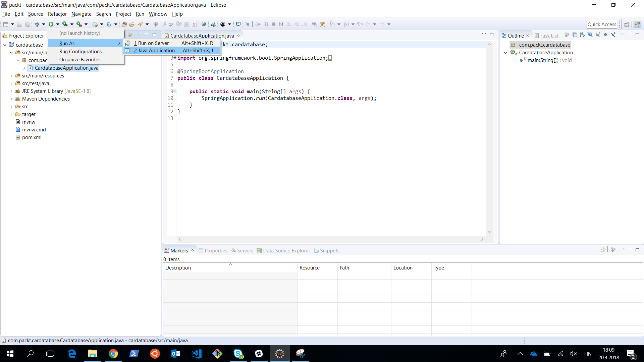The height and width of the screenshot is (362, 644).
Task: Expand the Maven Dependencies node
Action: click(11, 99)
